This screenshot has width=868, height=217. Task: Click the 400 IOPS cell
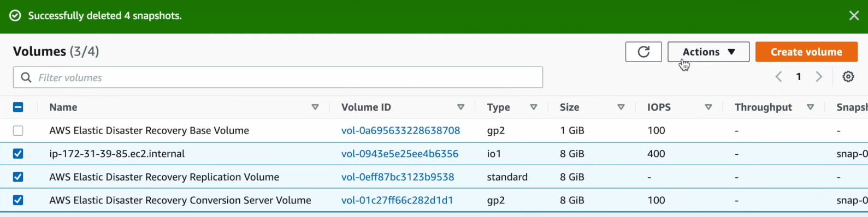(656, 154)
